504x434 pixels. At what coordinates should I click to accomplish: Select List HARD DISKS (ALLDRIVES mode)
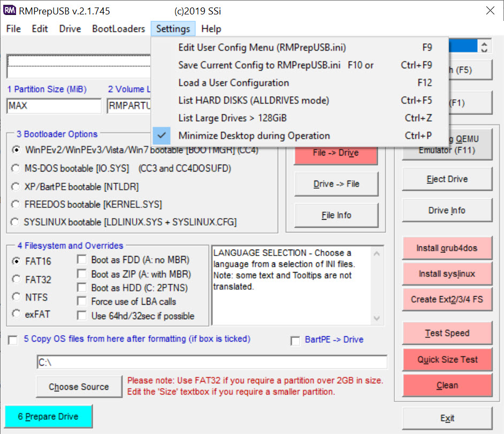(300, 100)
